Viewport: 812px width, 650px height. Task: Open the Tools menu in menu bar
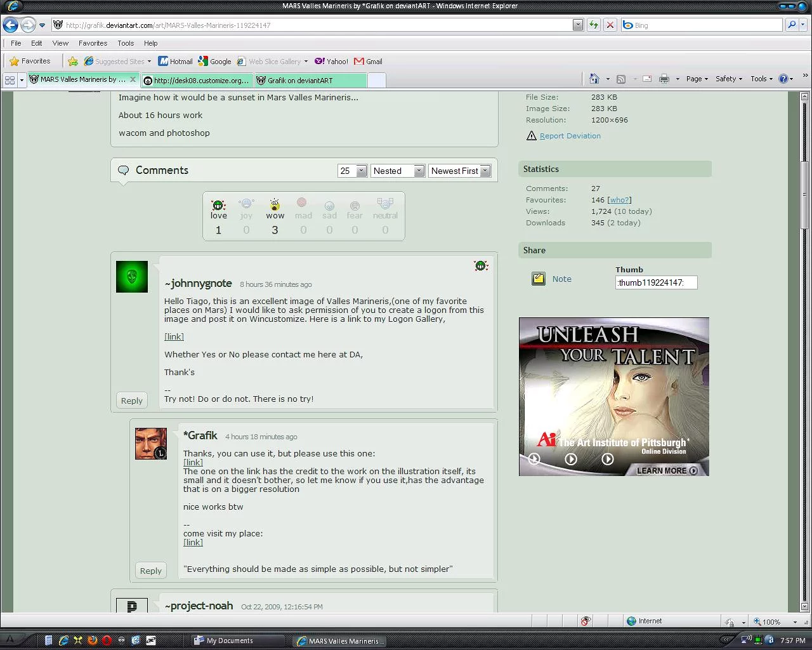click(x=125, y=43)
